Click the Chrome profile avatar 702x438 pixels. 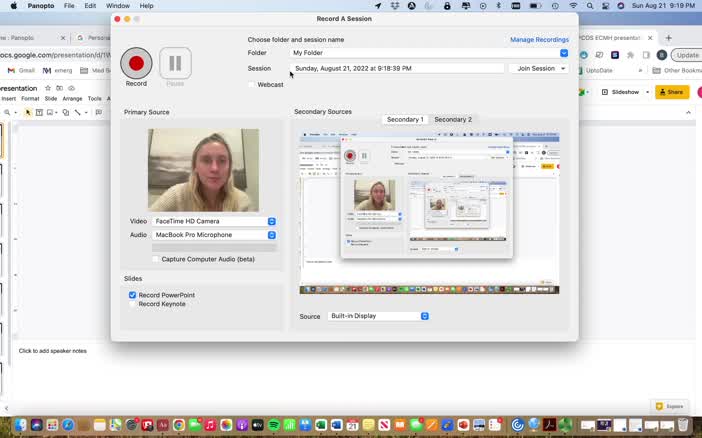point(662,55)
